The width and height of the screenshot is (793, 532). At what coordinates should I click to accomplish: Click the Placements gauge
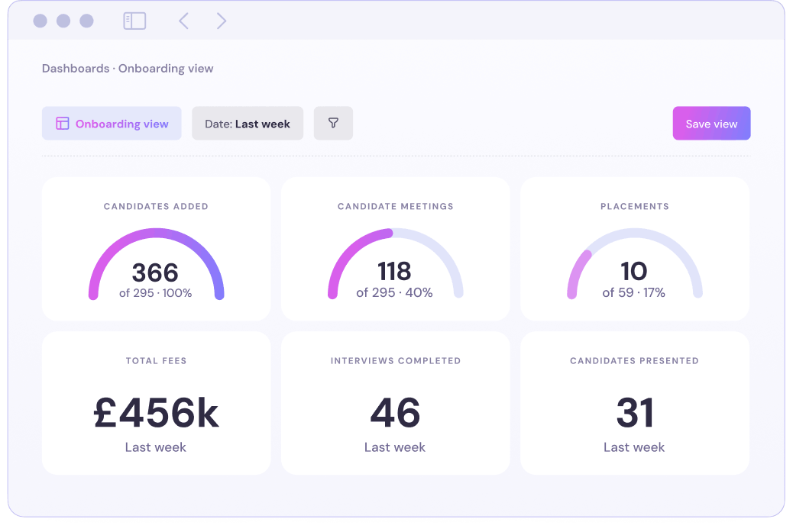(x=635, y=264)
